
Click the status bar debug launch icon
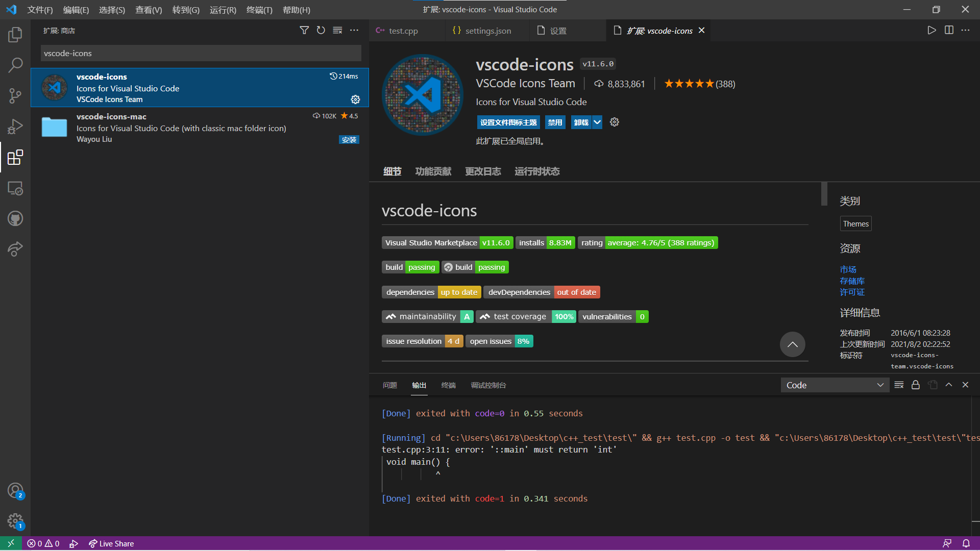click(73, 544)
